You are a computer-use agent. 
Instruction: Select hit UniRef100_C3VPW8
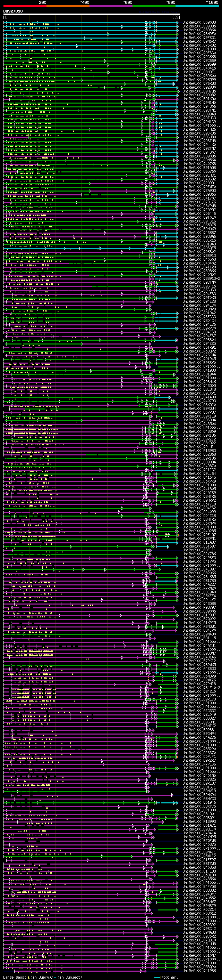pyautogui.click(x=199, y=206)
